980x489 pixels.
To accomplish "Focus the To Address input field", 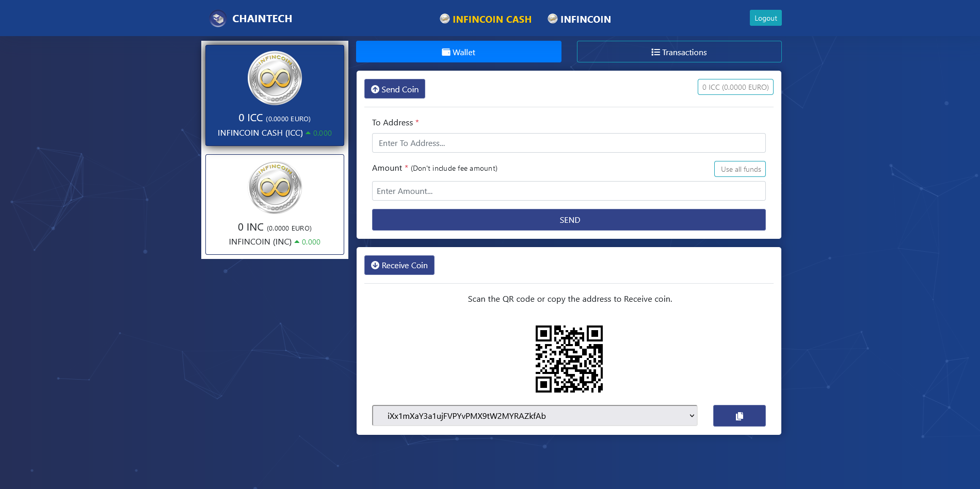I will pyautogui.click(x=568, y=143).
